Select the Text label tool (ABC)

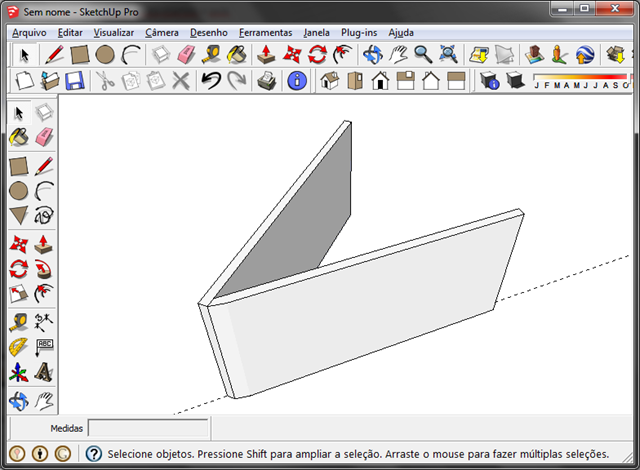44,348
